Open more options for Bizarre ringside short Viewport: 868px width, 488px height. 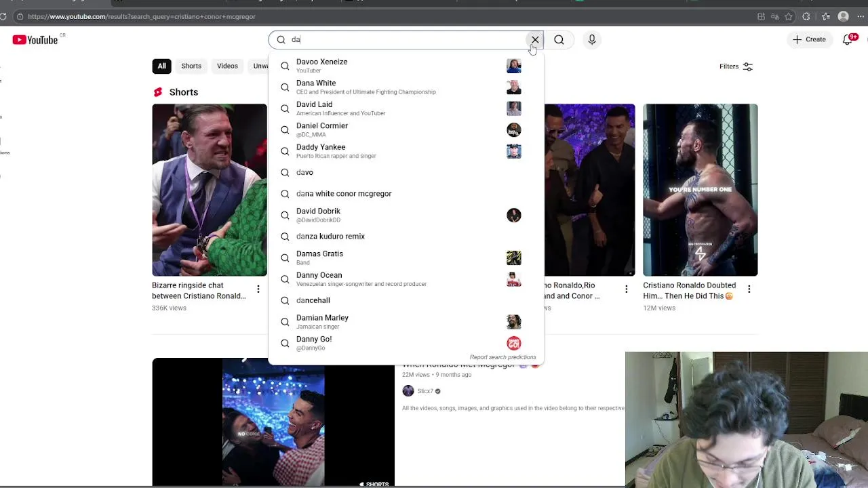tap(258, 289)
